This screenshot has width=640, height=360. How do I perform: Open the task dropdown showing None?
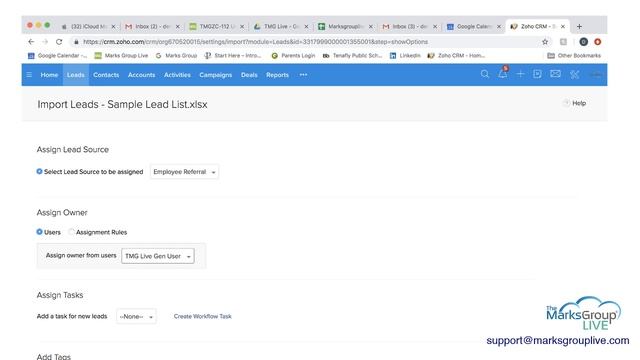coord(136,316)
